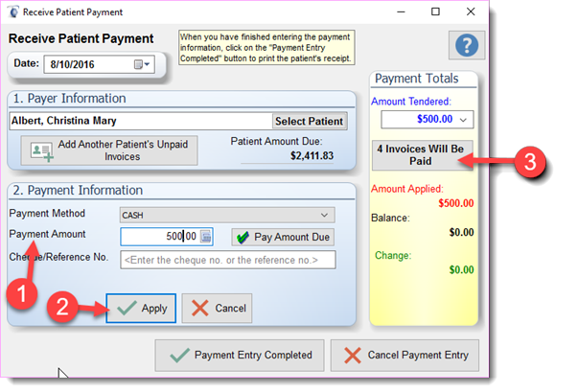The width and height of the screenshot is (578, 392).
Task: Click Payment Entry Completed button
Action: (x=240, y=356)
